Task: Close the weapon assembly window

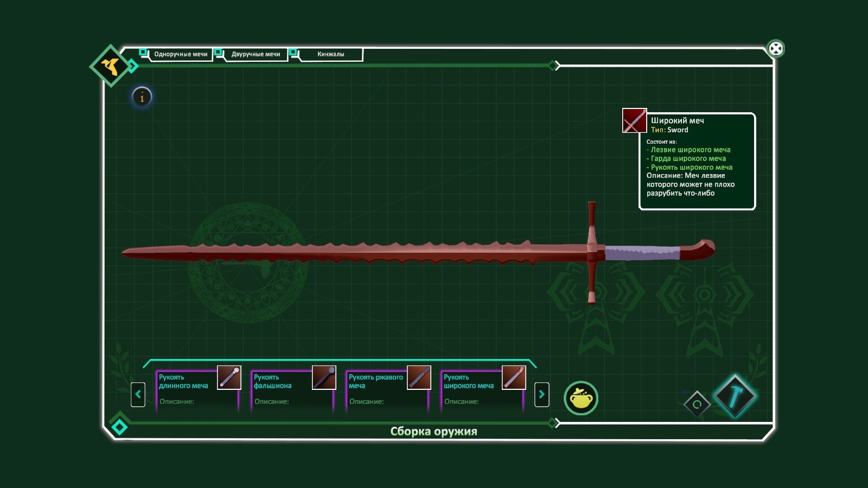Action: [x=776, y=49]
